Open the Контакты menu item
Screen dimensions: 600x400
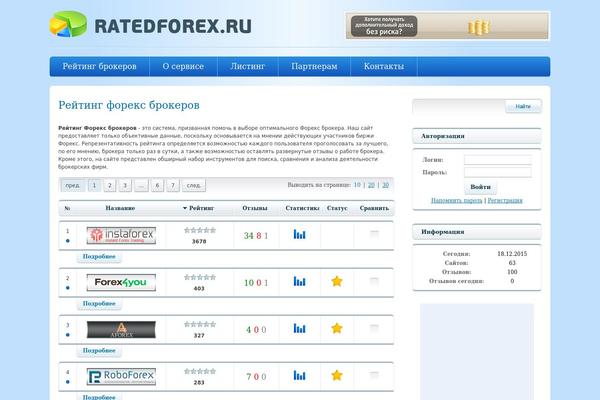[x=384, y=67]
